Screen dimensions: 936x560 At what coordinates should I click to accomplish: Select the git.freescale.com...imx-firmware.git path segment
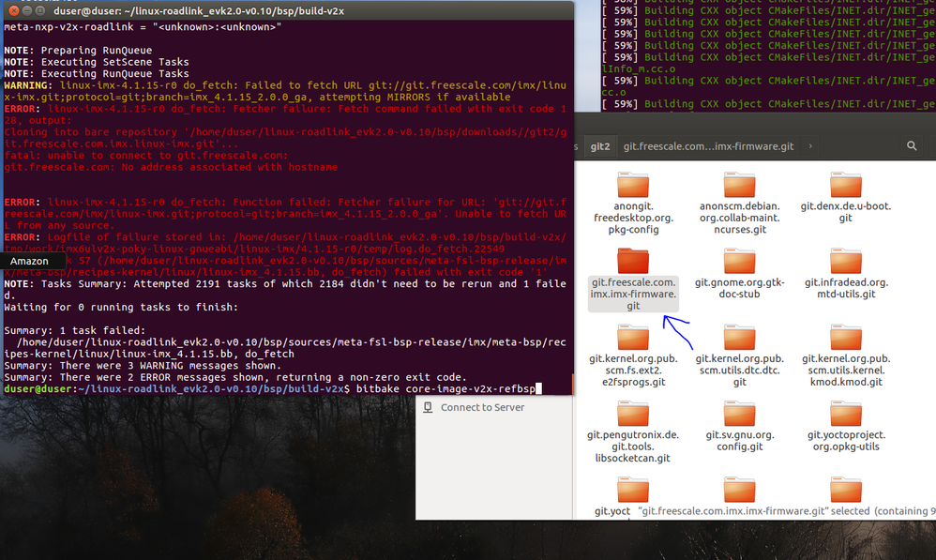tap(709, 146)
